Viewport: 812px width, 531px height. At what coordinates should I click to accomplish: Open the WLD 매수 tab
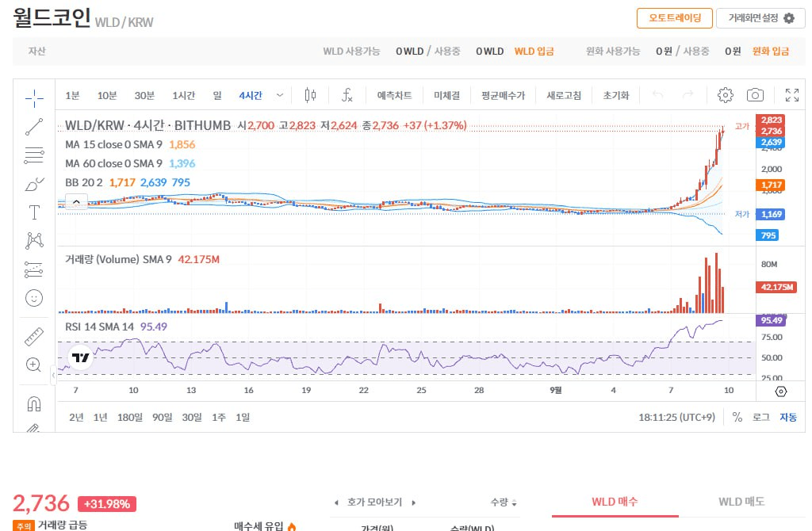(615, 502)
